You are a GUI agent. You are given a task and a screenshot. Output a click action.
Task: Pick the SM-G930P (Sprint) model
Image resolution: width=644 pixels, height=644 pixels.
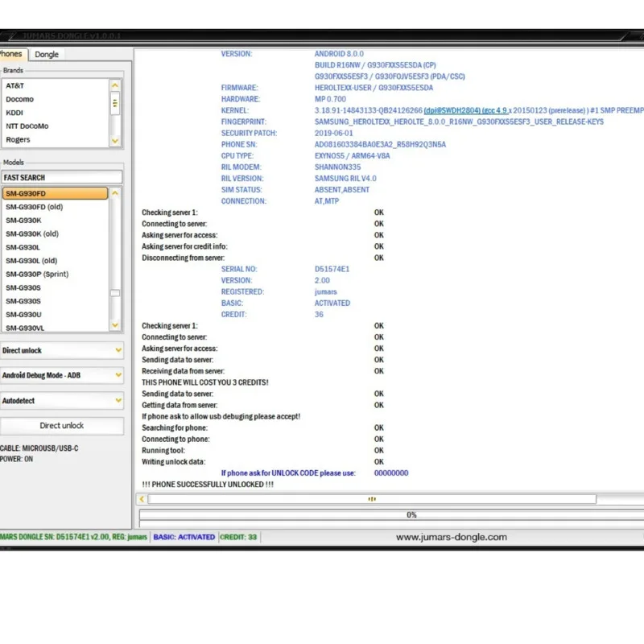point(37,274)
